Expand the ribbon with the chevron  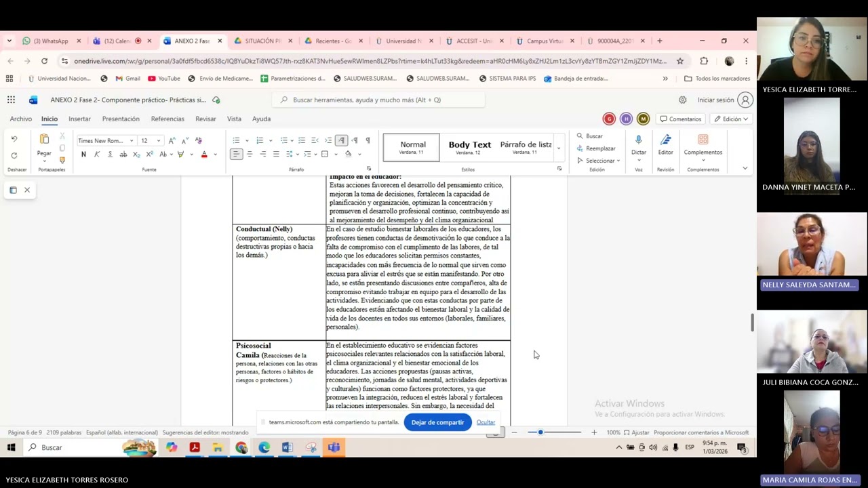pos(745,169)
